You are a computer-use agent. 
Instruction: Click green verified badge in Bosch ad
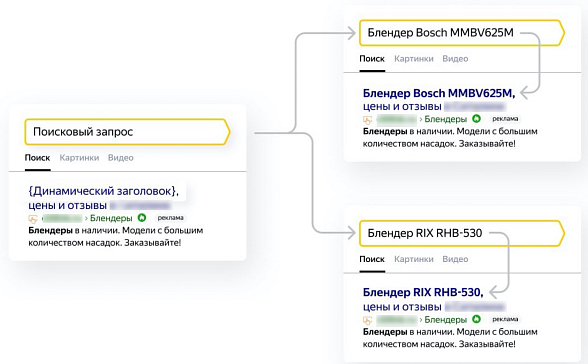[476, 119]
